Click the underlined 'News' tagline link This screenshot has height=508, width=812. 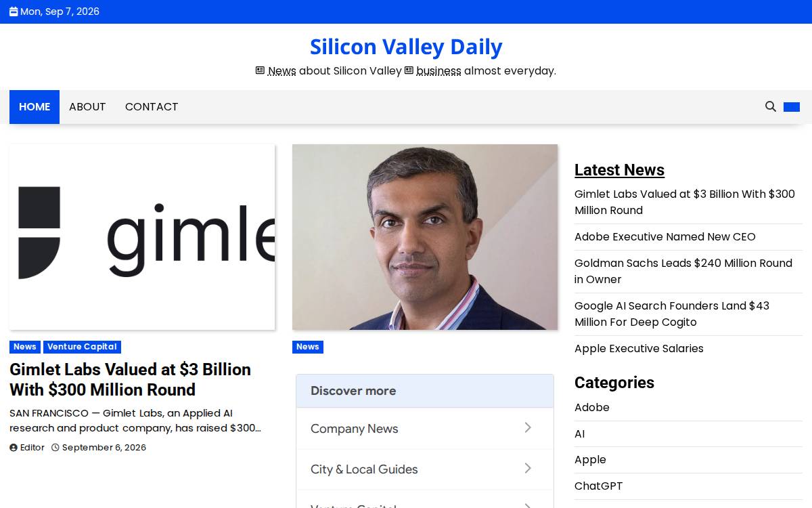282,70
